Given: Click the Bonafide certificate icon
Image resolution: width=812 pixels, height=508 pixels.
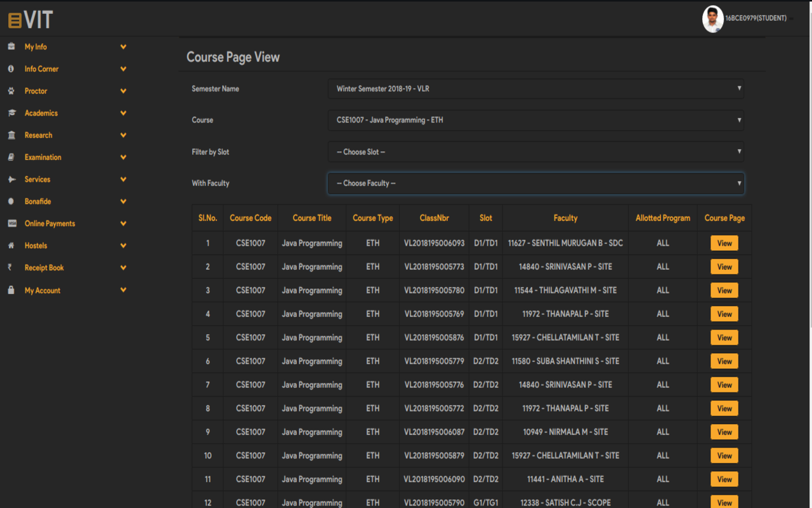Looking at the screenshot, I should click(x=11, y=201).
